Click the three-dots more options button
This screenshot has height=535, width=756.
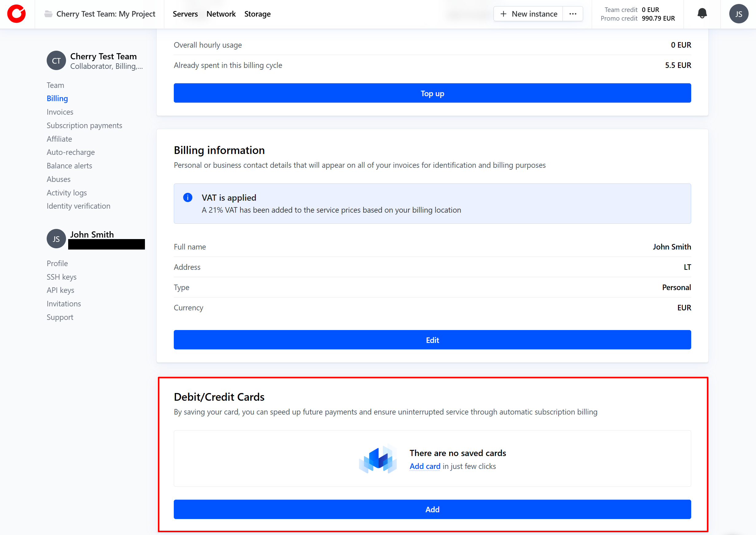pyautogui.click(x=573, y=14)
